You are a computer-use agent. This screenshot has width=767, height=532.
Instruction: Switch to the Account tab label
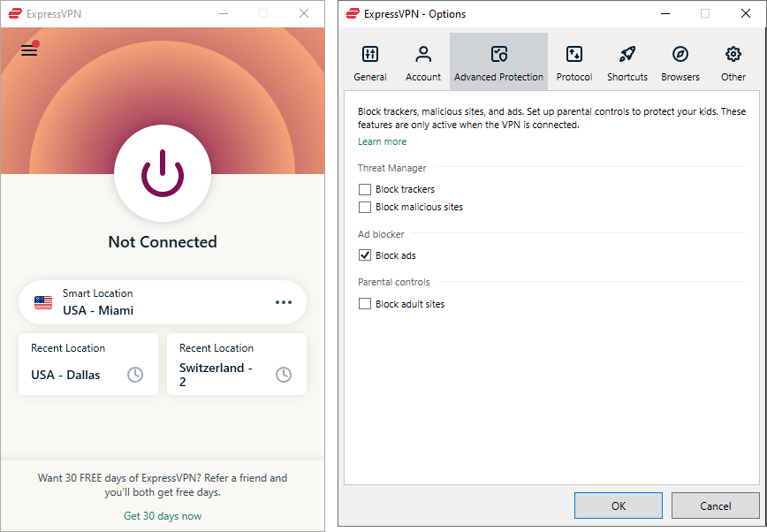pyautogui.click(x=423, y=77)
